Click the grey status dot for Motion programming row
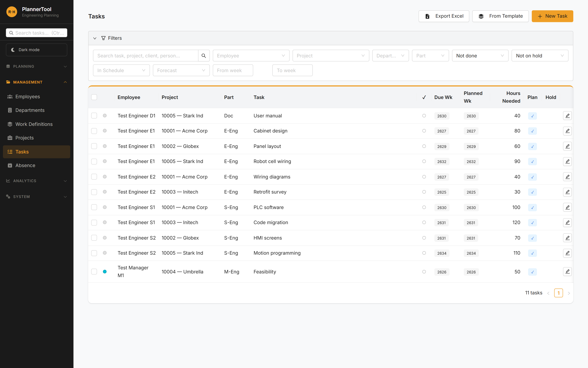Image resolution: width=588 pixels, height=368 pixels. point(105,253)
